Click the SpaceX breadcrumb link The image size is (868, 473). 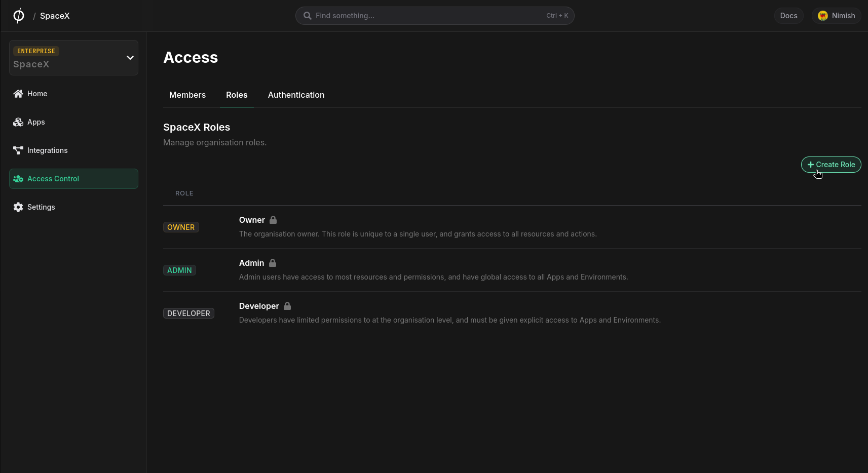(x=55, y=16)
